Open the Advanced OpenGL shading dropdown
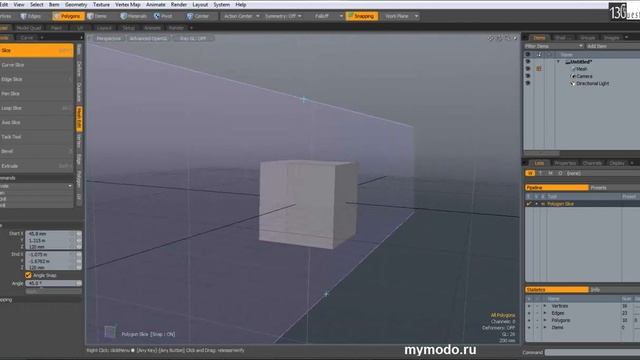 (149, 38)
